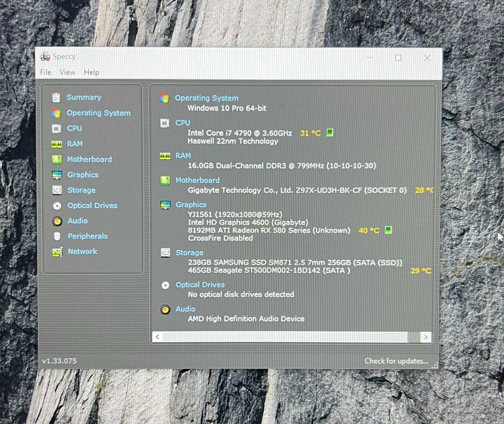Screen dimensions: 504x424
Task: Open the Operating System heading link in summary
Action: point(207,98)
